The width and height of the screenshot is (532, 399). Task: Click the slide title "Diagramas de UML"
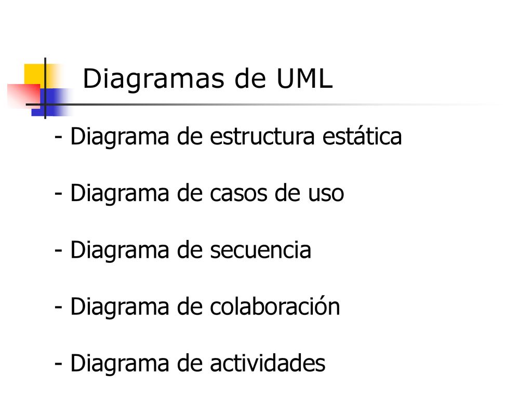[208, 79]
